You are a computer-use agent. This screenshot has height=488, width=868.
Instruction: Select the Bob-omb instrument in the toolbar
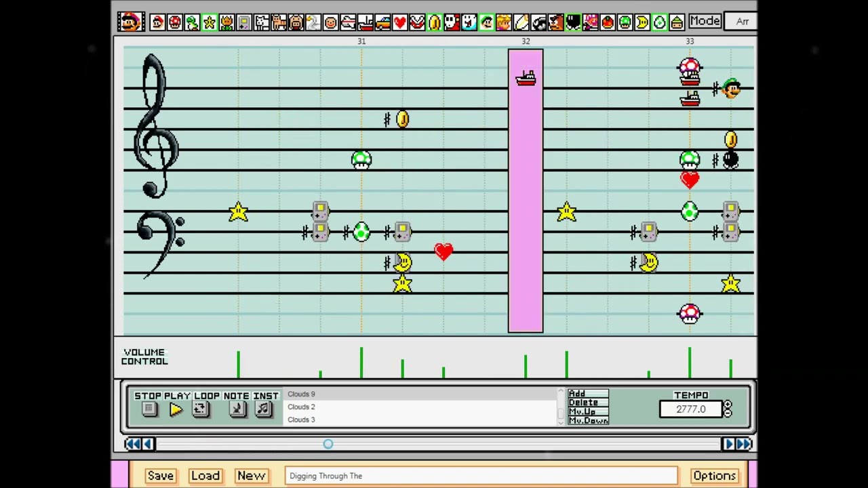pos(573,22)
